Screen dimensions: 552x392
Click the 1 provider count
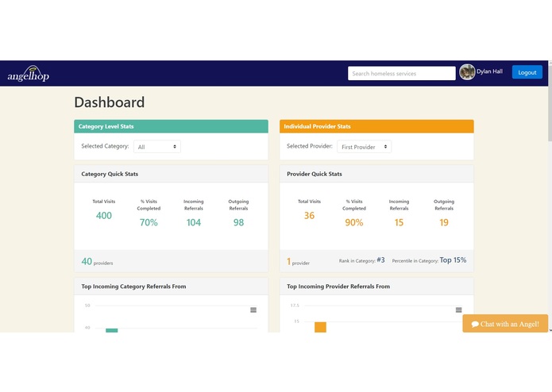tap(298, 262)
